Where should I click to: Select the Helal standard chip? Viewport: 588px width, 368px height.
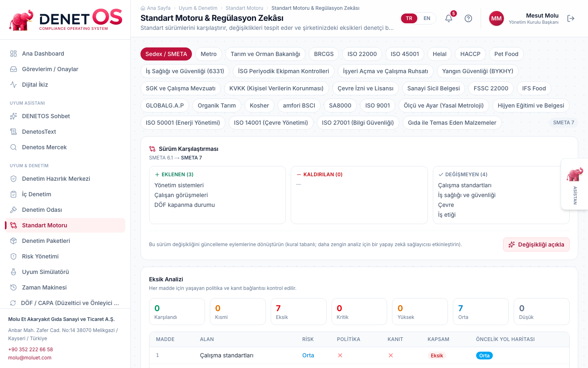[x=439, y=54]
